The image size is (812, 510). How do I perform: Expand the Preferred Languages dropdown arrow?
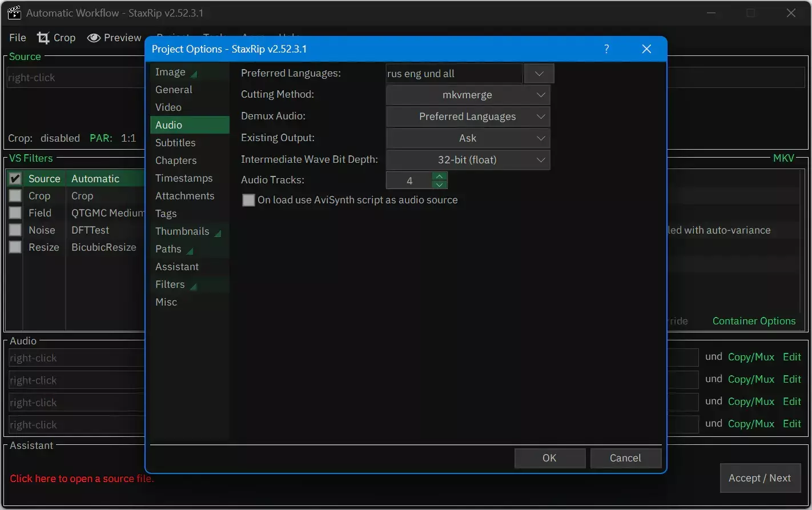tap(539, 74)
